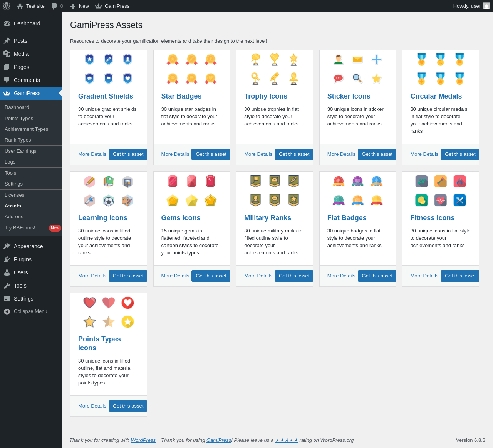Open the New content dropdown in admin bar
This screenshot has height=448, width=493.
tap(79, 6)
